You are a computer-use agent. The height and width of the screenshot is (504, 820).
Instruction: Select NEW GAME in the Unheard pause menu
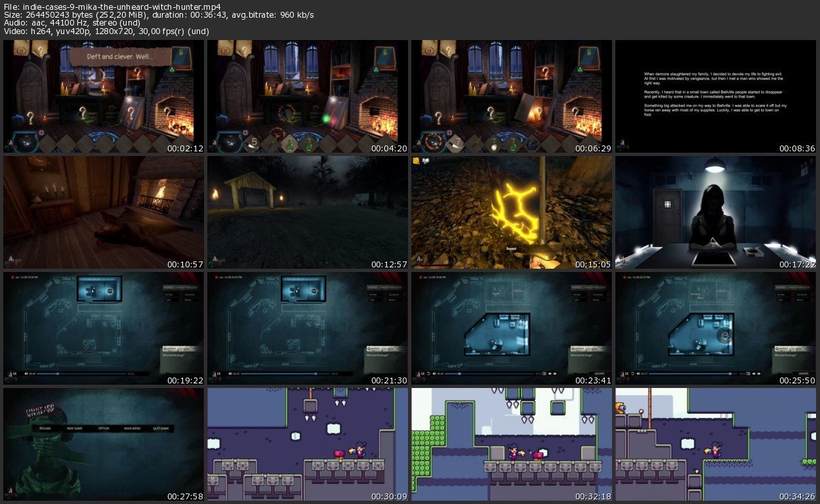pos(73,428)
